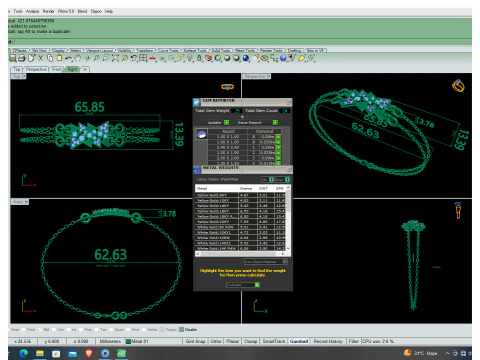Click the Gem Reporter round gem icon
The height and width of the screenshot is (360, 480).
tap(202, 134)
